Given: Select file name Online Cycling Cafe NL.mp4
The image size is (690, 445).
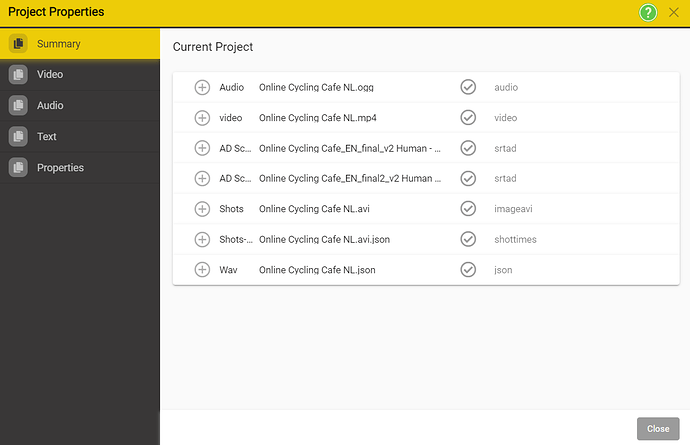Looking at the screenshot, I should 318,118.
